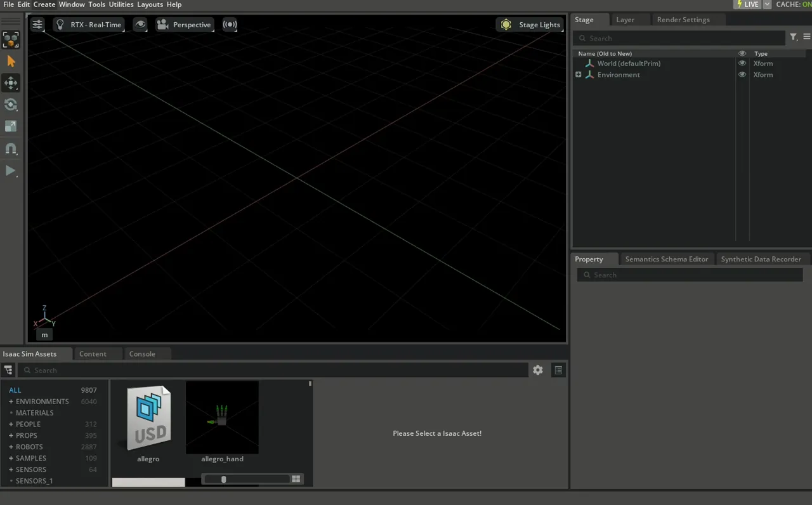Image resolution: width=812 pixels, height=505 pixels.
Task: Select the Move tool in left toolbar
Action: (11, 83)
